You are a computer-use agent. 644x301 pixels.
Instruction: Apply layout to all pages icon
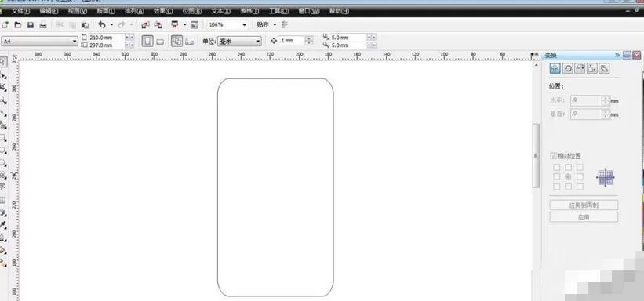[177, 41]
